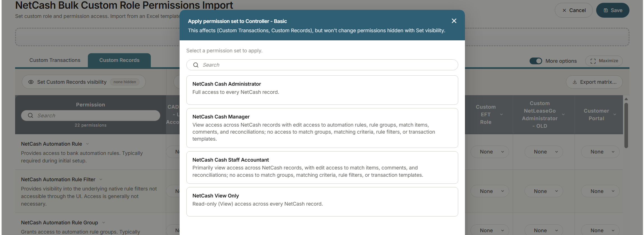Image resolution: width=644 pixels, height=235 pixels.
Task: Open NetLeaseGo Administrator dropdown for NetCash Automation Rule
Action: (x=544, y=152)
